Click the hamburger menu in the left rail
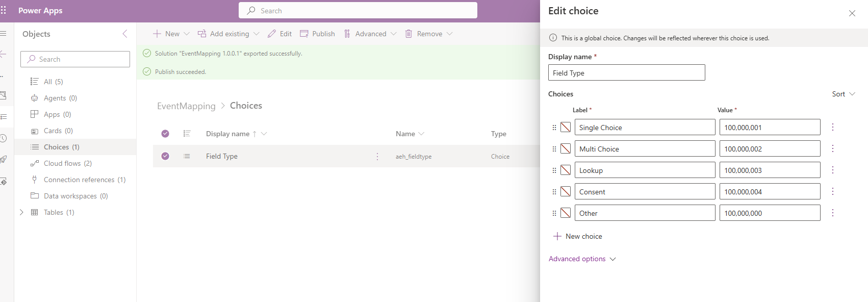868x302 pixels. pyautogui.click(x=3, y=34)
